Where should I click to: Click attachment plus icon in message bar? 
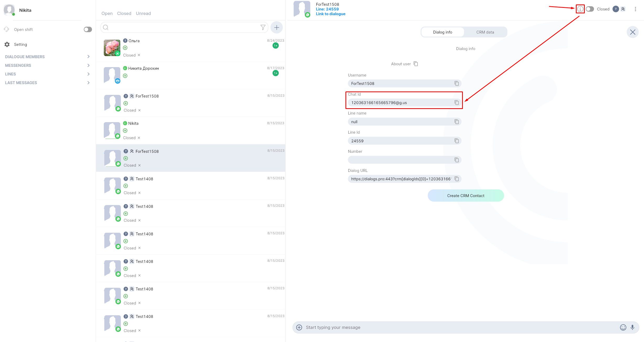tap(299, 327)
